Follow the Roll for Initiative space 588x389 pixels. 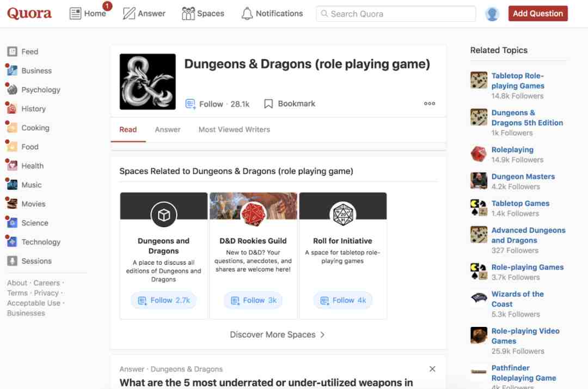343,300
